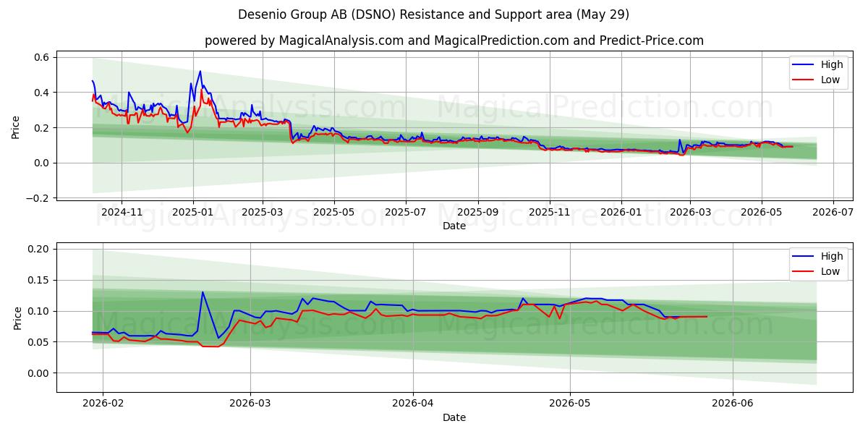Click the '2025-01' date tick label
Image resolution: width=868 pixels, height=434 pixels.
[192, 212]
